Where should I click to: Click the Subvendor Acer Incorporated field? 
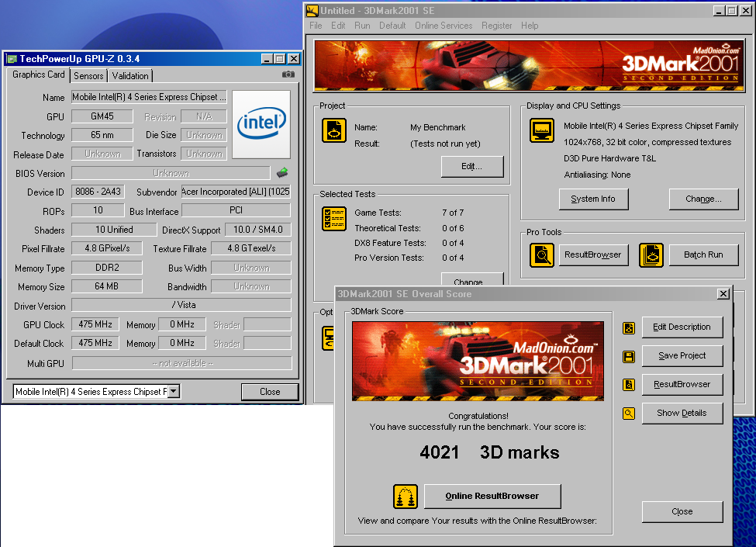236,192
